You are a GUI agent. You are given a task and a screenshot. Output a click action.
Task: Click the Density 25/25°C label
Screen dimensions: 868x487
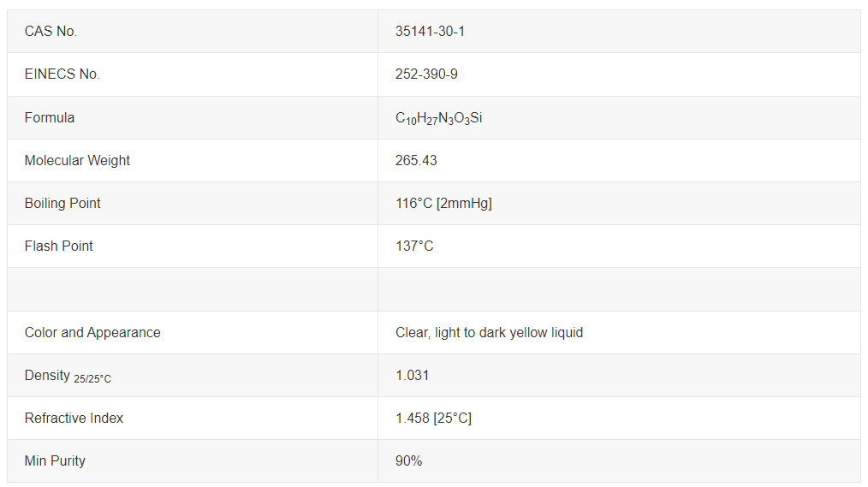68,377
